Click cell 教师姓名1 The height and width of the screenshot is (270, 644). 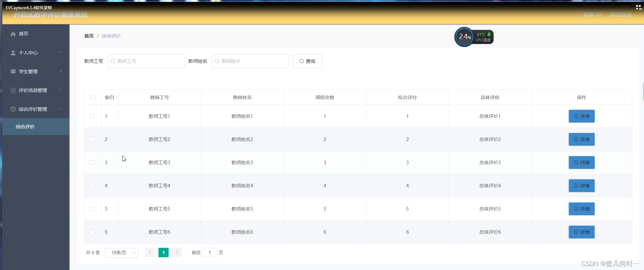(242, 116)
